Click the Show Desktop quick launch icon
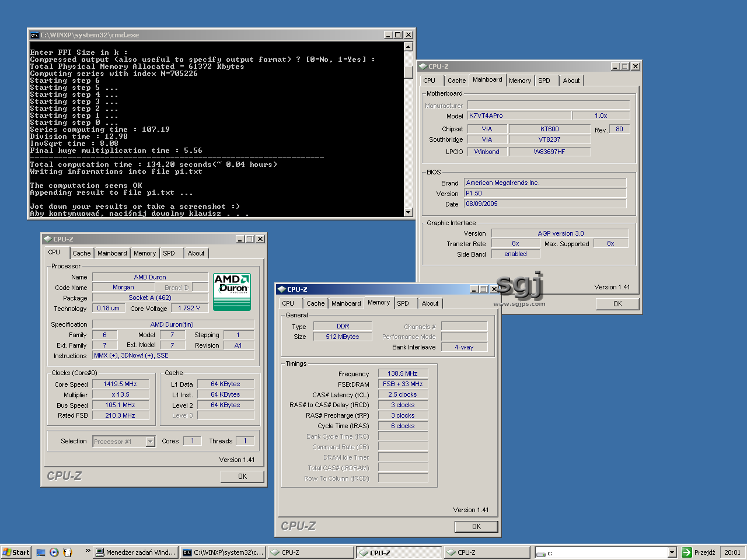This screenshot has width=747, height=560. click(41, 552)
